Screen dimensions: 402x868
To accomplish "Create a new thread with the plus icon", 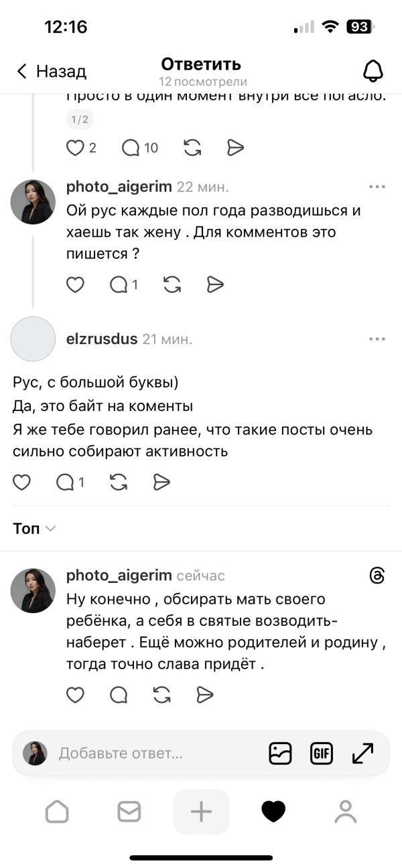I will tap(201, 811).
